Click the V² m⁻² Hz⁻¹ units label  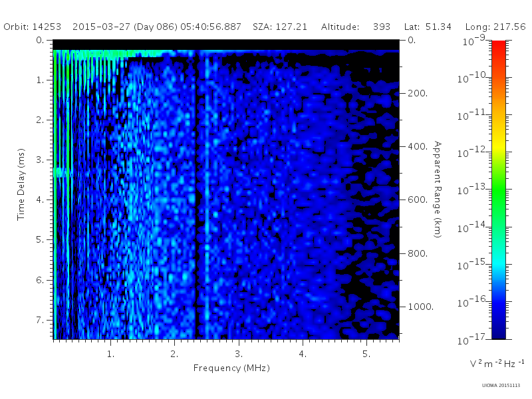[x=497, y=363]
